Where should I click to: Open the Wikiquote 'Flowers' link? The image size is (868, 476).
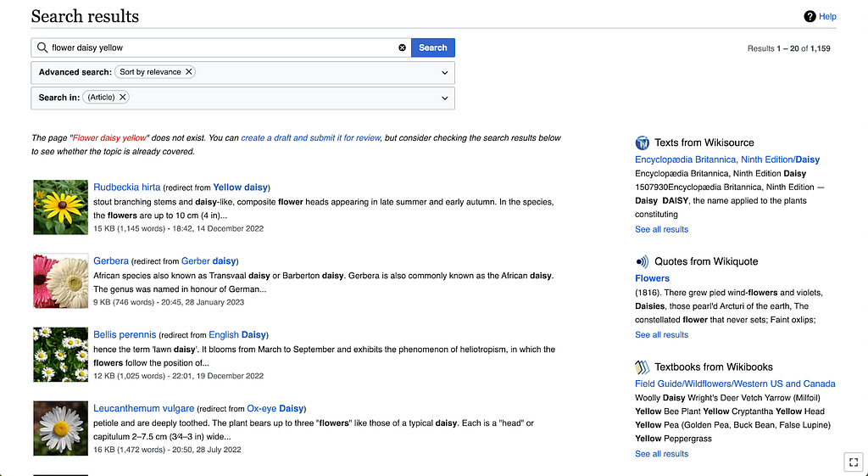652,278
